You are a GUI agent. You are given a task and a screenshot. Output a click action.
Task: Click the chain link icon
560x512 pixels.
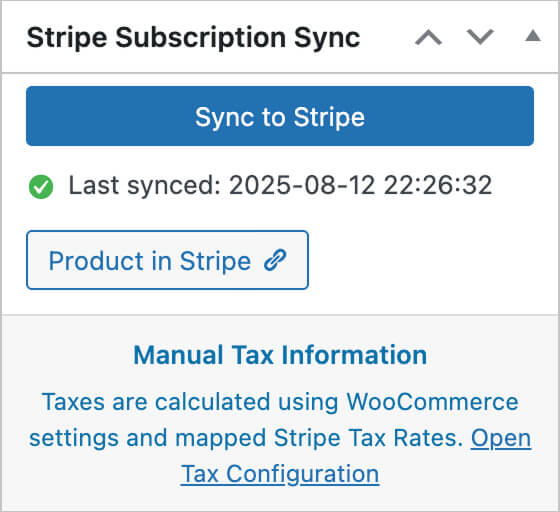pyautogui.click(x=275, y=260)
